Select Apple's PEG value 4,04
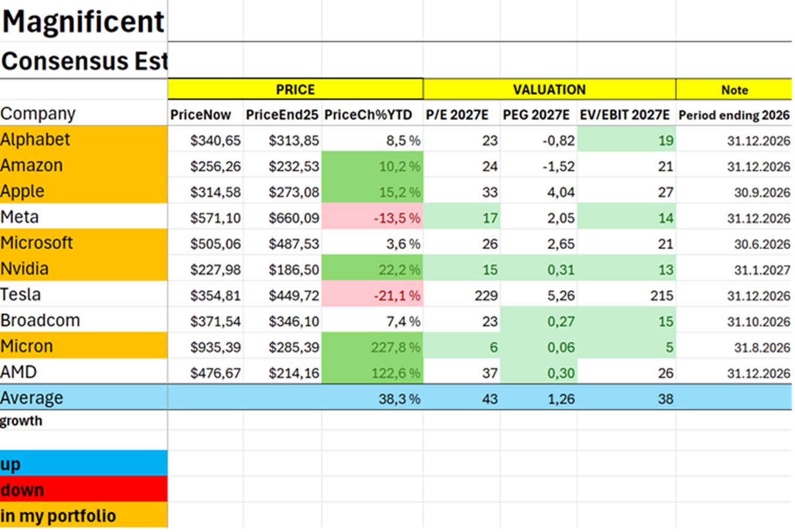The height and width of the screenshot is (532, 795). click(x=539, y=190)
